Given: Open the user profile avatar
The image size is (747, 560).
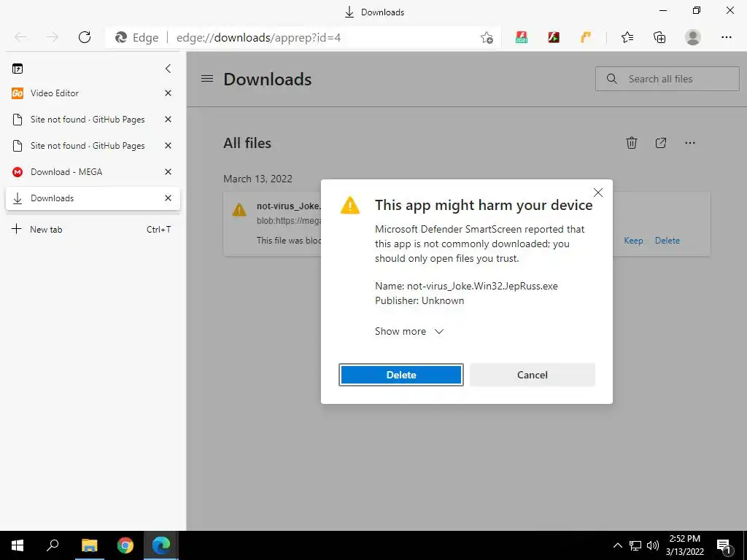Looking at the screenshot, I should 693,37.
